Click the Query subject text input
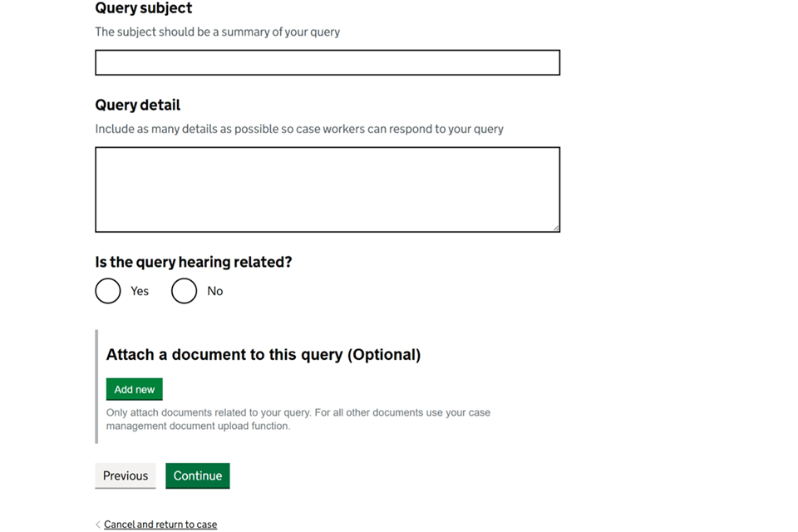Screen dimensions: 798x532 click(x=327, y=62)
